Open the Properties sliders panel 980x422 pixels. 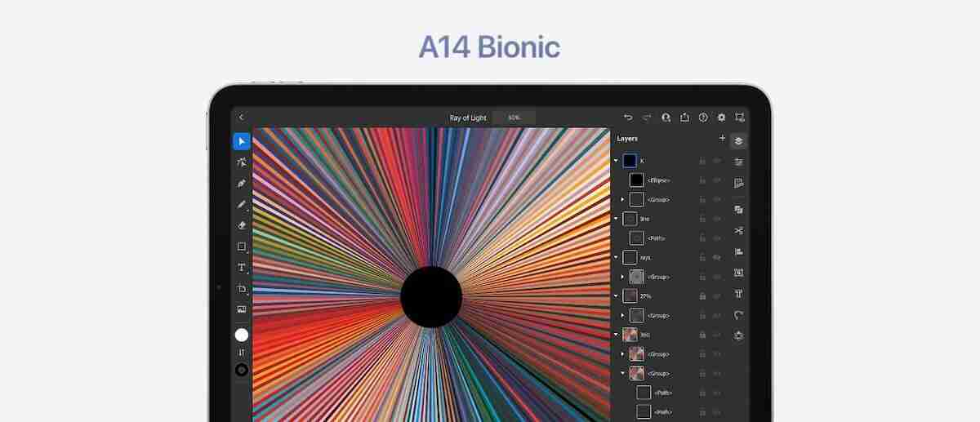point(738,162)
